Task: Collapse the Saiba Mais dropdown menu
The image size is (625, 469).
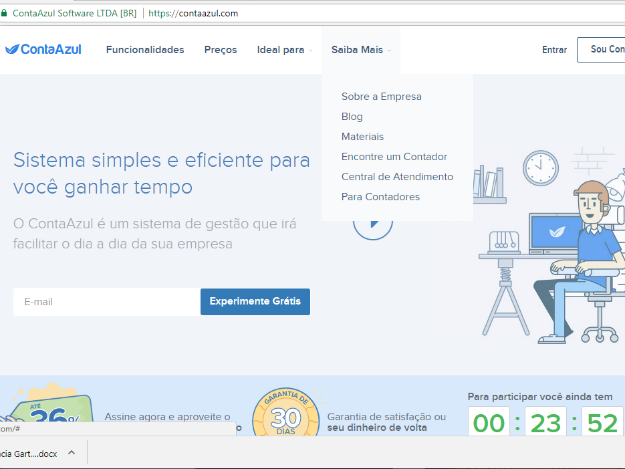Action: 360,49
